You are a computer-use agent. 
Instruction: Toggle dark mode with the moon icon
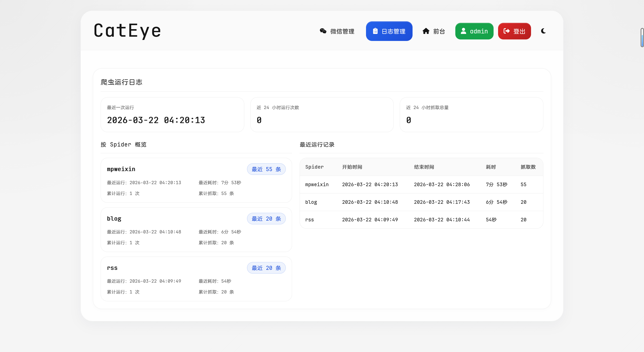point(543,31)
